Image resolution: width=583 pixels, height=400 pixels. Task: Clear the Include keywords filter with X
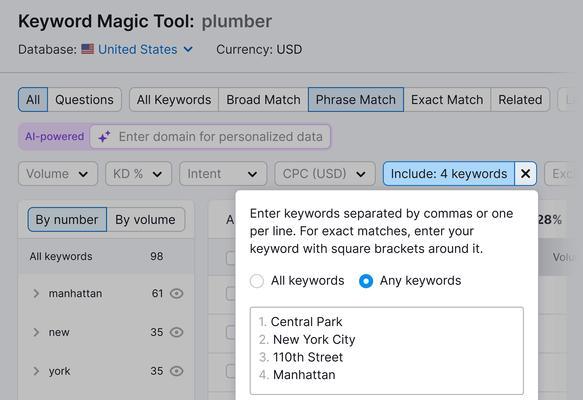(525, 174)
